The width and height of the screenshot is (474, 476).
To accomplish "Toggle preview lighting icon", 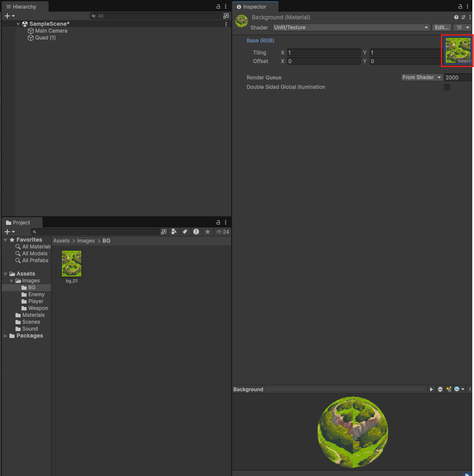I will [x=449, y=389].
